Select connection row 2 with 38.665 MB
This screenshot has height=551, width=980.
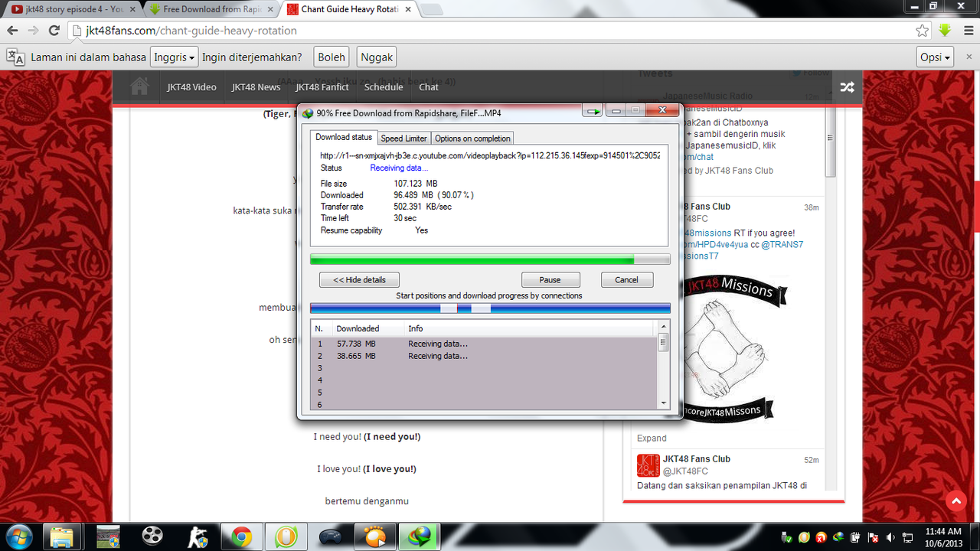484,356
